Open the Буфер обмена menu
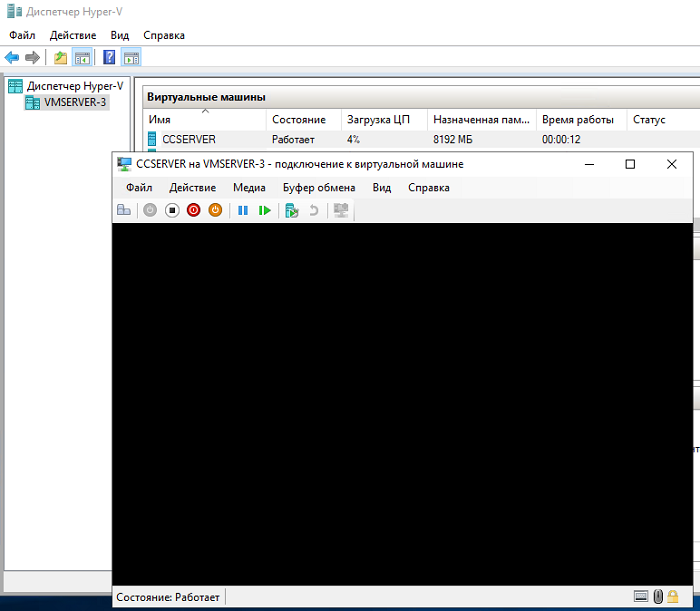 pos(319,187)
